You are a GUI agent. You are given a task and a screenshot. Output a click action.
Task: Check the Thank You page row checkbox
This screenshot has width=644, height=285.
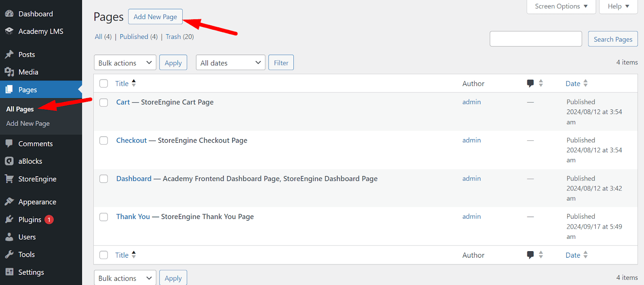click(104, 217)
